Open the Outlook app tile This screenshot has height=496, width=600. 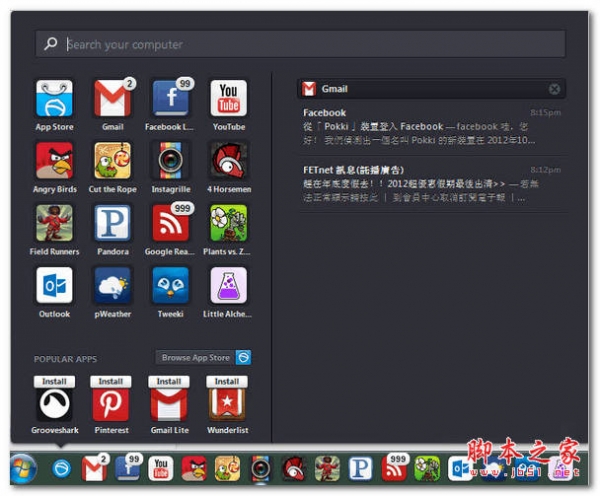click(x=54, y=286)
